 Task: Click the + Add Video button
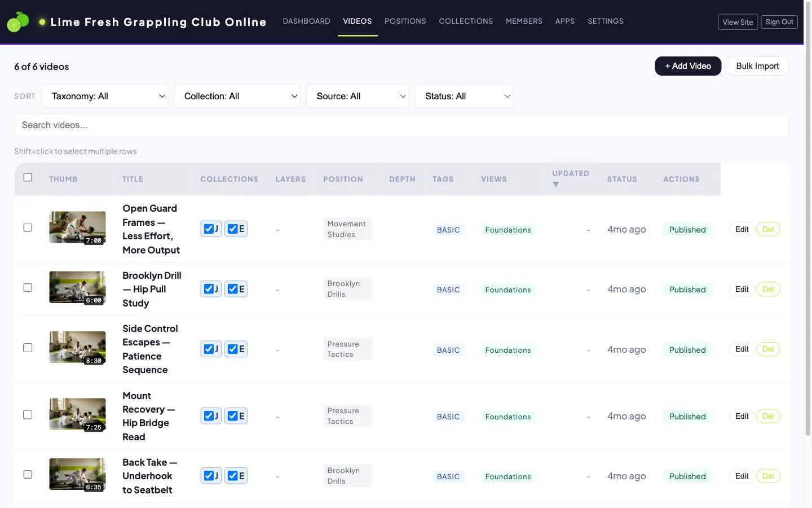[x=688, y=66]
